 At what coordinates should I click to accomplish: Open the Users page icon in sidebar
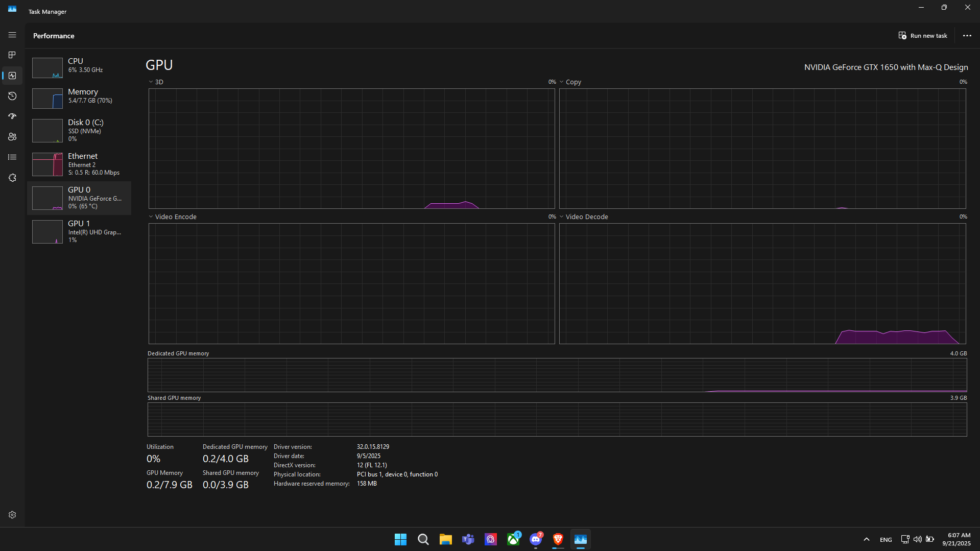(12, 137)
